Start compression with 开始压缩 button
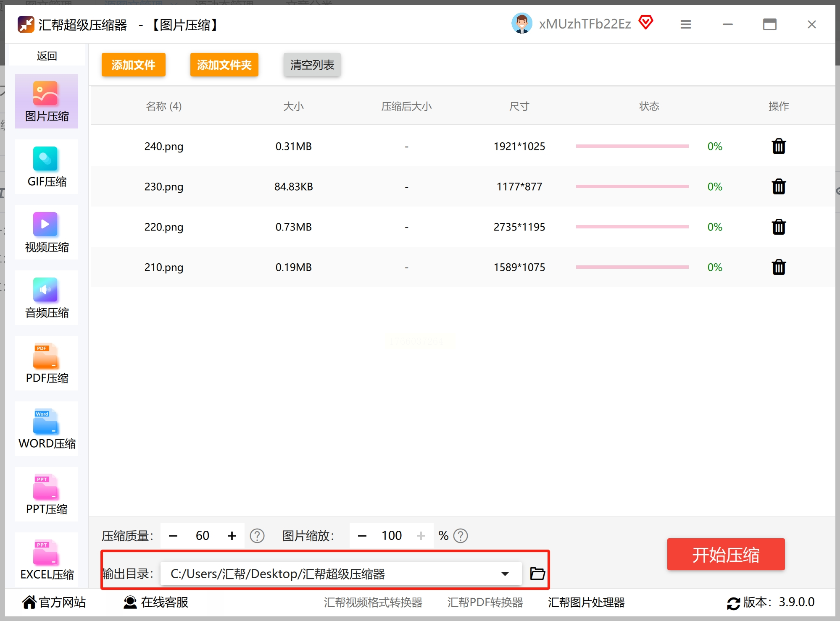The height and width of the screenshot is (621, 840). click(725, 554)
